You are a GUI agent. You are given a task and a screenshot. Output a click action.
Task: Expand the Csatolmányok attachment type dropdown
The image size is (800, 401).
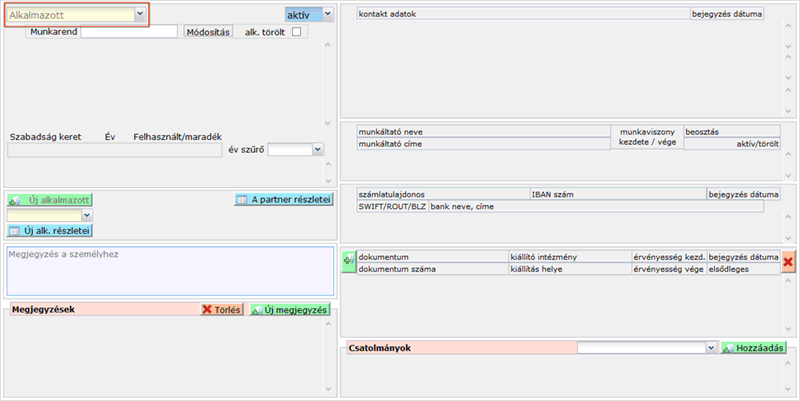tap(711, 348)
